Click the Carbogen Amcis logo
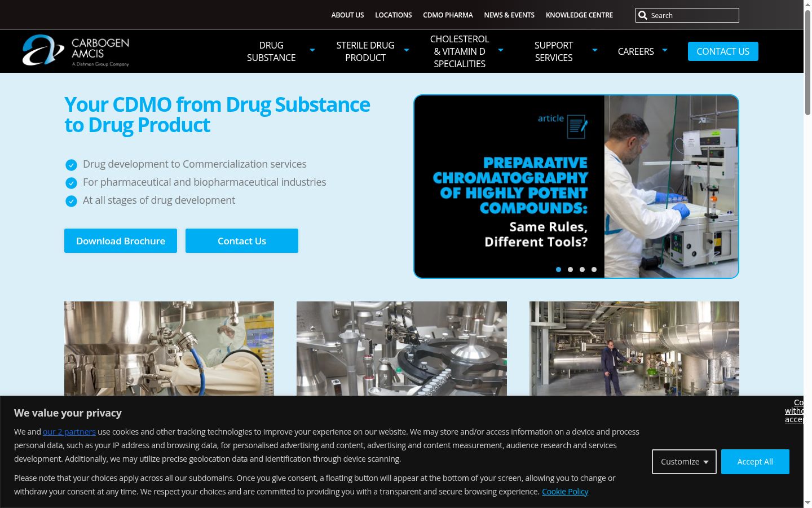The height and width of the screenshot is (508, 812). click(x=76, y=51)
